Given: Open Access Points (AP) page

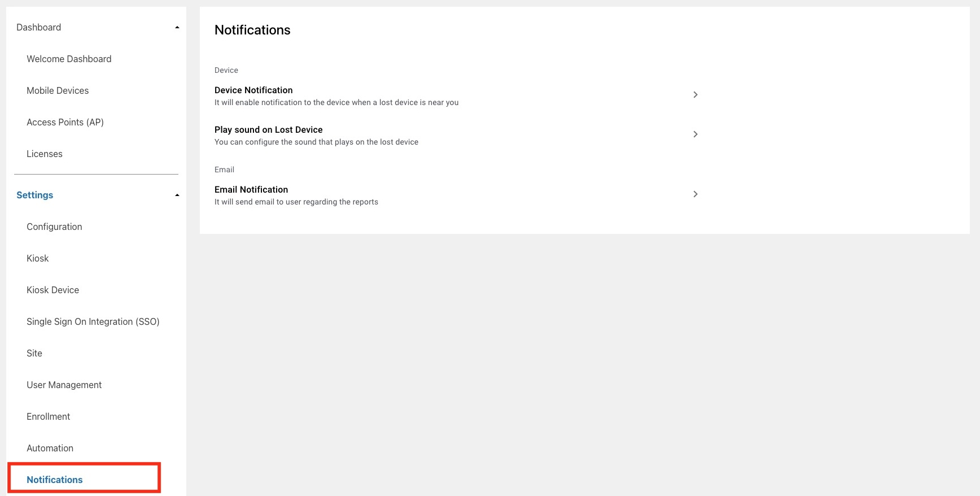Looking at the screenshot, I should click(65, 122).
